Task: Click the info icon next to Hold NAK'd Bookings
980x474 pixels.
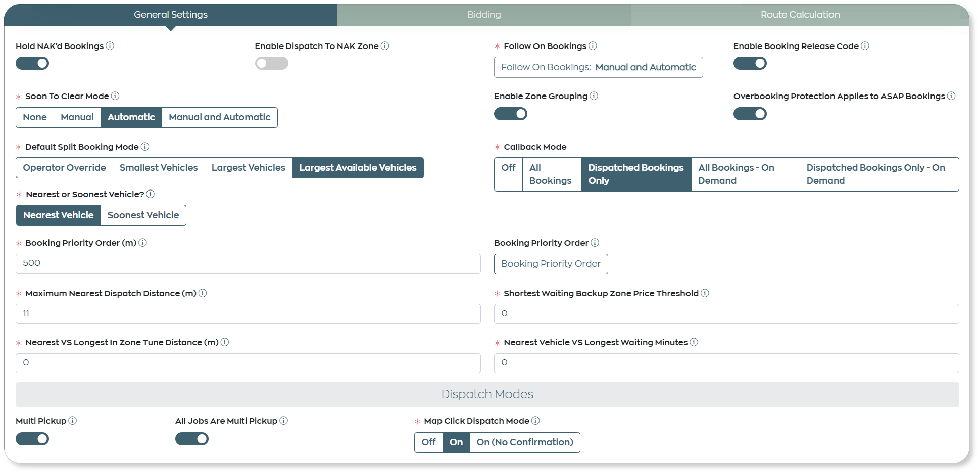Action: (x=111, y=46)
